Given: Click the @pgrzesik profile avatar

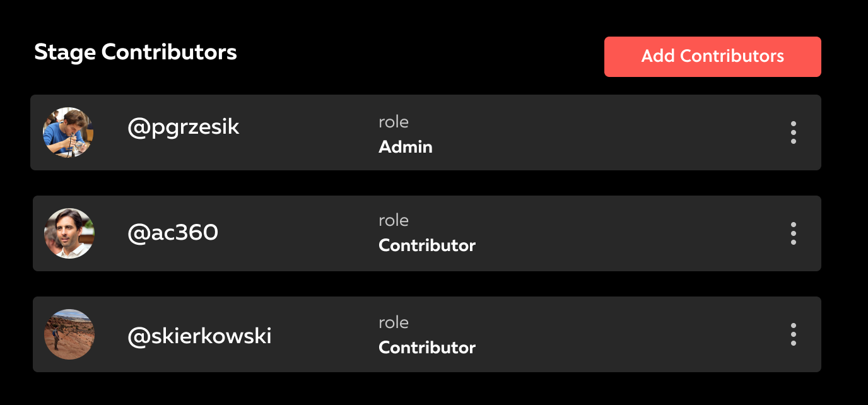Looking at the screenshot, I should pos(68,132).
